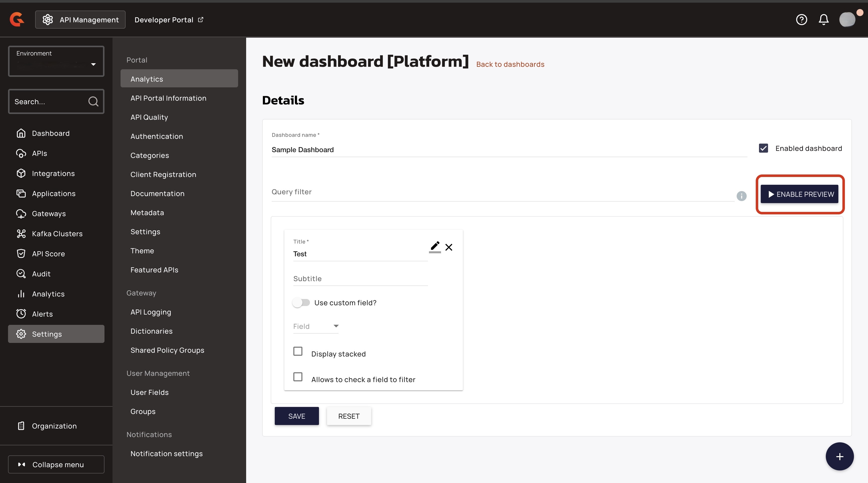Screen dimensions: 868x483
Task: Collapse the sidebar menu
Action: [x=56, y=464]
